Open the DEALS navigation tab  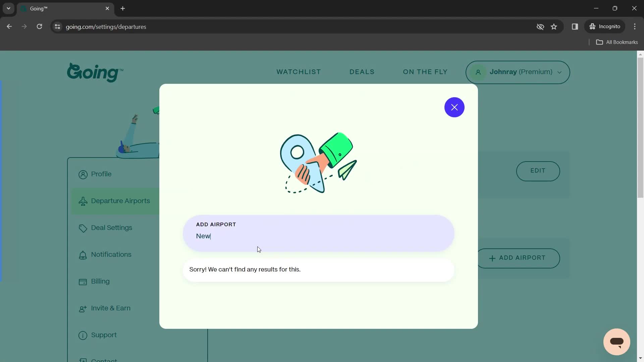point(362,72)
